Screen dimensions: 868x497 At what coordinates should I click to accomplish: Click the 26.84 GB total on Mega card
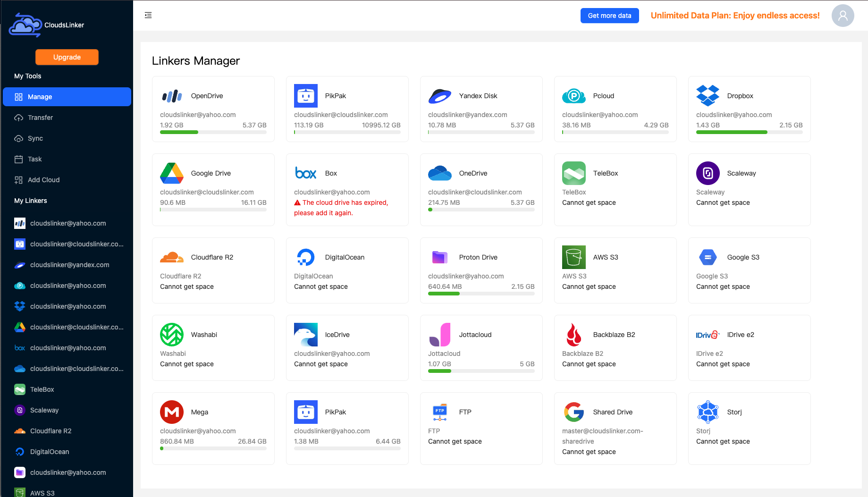click(x=252, y=441)
